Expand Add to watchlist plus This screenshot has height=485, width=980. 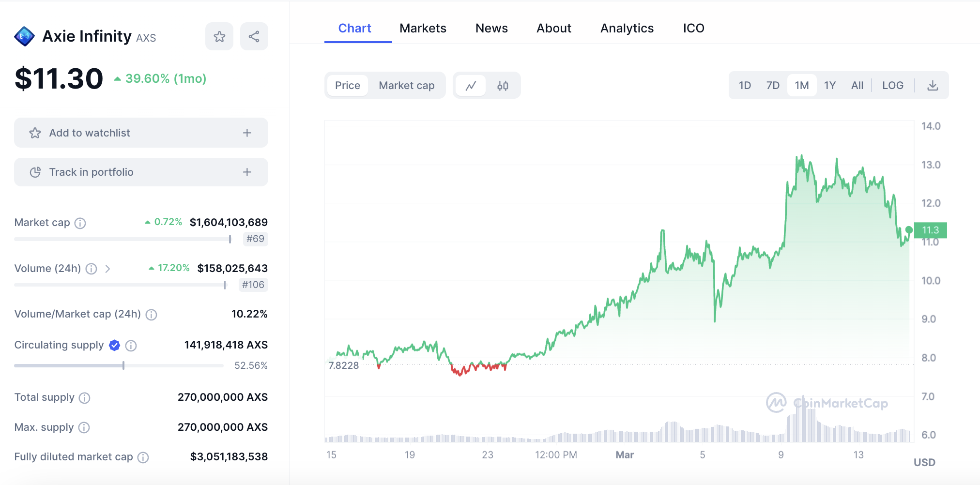click(x=247, y=133)
